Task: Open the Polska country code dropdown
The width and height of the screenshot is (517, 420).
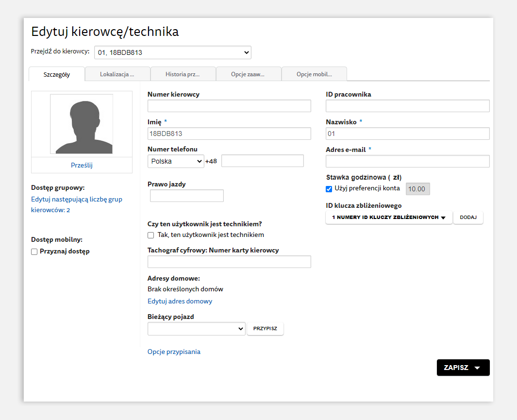Action: tap(176, 161)
